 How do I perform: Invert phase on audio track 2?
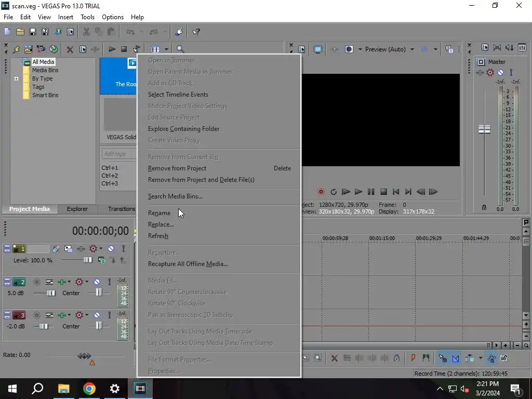(49, 282)
